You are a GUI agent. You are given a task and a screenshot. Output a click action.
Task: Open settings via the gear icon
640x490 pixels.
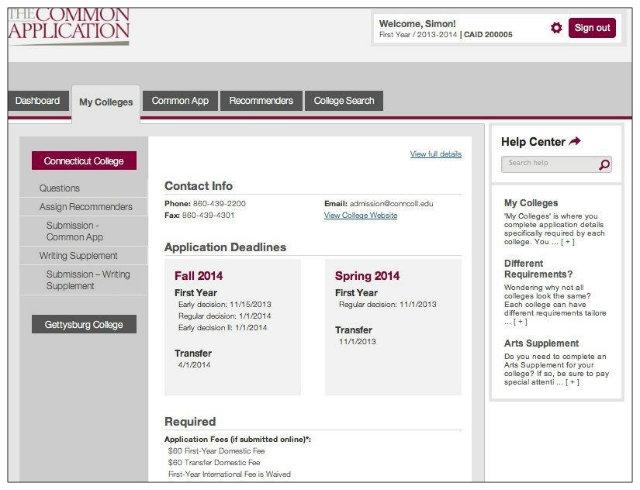click(556, 28)
